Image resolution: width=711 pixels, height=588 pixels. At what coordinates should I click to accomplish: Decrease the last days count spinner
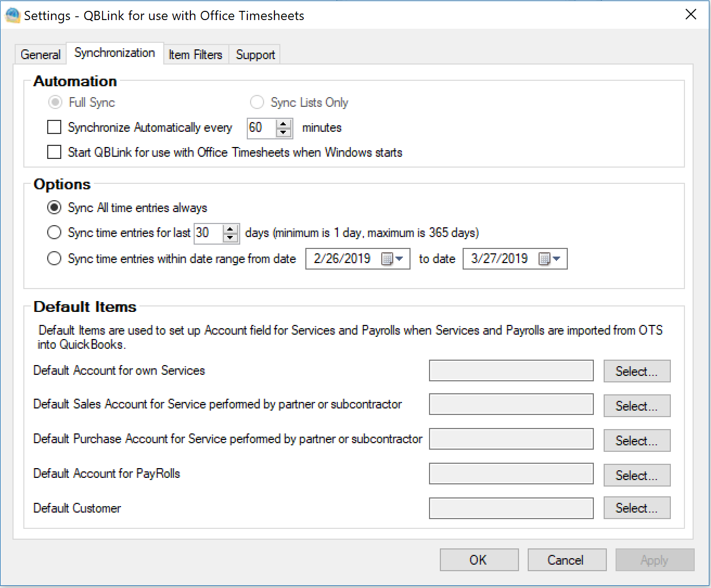click(230, 238)
